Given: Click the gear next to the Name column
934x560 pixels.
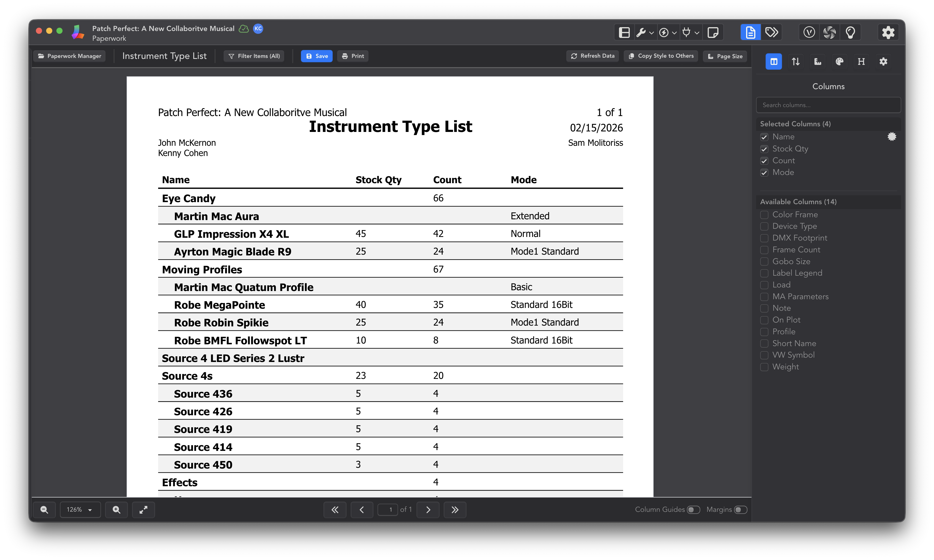Looking at the screenshot, I should point(892,137).
